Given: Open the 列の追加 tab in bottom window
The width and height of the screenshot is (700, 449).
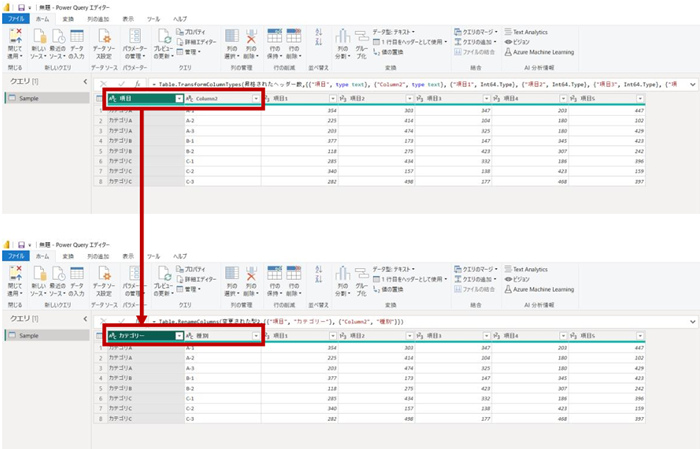Looking at the screenshot, I should click(97, 256).
